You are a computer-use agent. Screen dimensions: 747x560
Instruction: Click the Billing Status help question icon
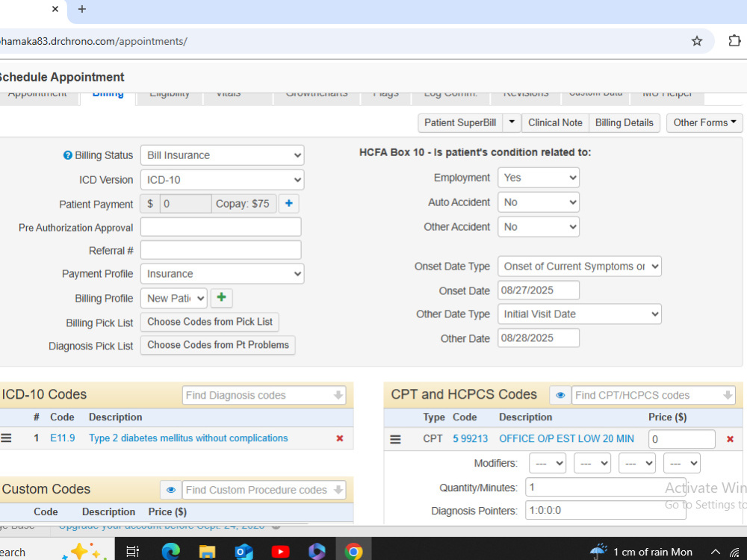pos(68,155)
